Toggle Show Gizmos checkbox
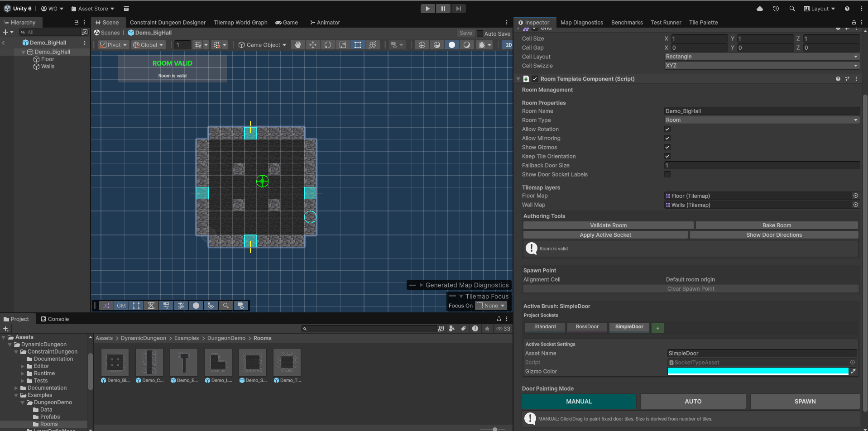Screen dimensions: 868x431 point(667,147)
